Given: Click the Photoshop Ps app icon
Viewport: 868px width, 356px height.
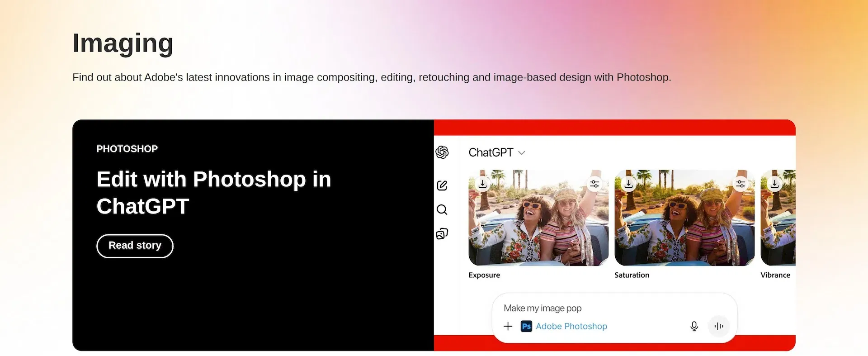Looking at the screenshot, I should click(x=526, y=326).
